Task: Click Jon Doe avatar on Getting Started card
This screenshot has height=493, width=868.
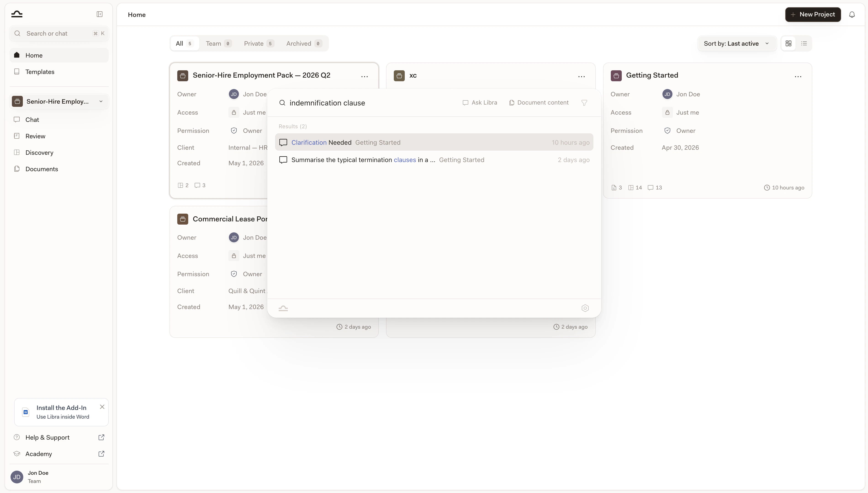Action: tap(667, 94)
